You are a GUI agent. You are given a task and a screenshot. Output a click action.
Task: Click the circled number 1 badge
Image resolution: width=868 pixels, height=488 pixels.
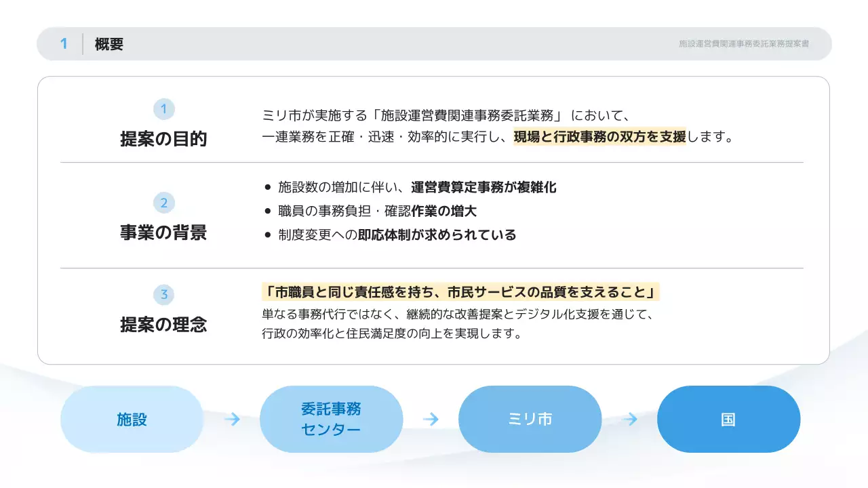(163, 108)
